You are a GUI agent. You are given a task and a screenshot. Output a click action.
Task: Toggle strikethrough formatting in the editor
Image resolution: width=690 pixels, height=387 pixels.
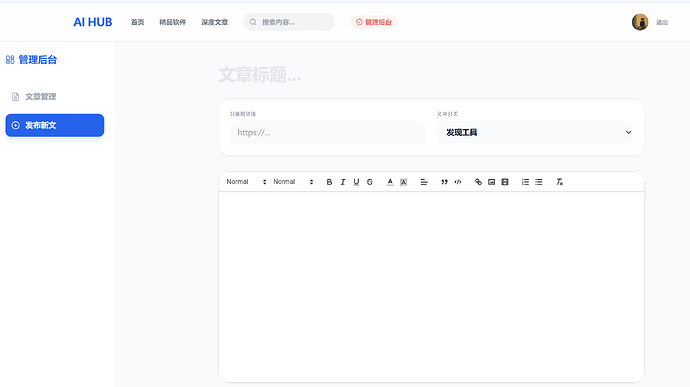click(x=370, y=182)
